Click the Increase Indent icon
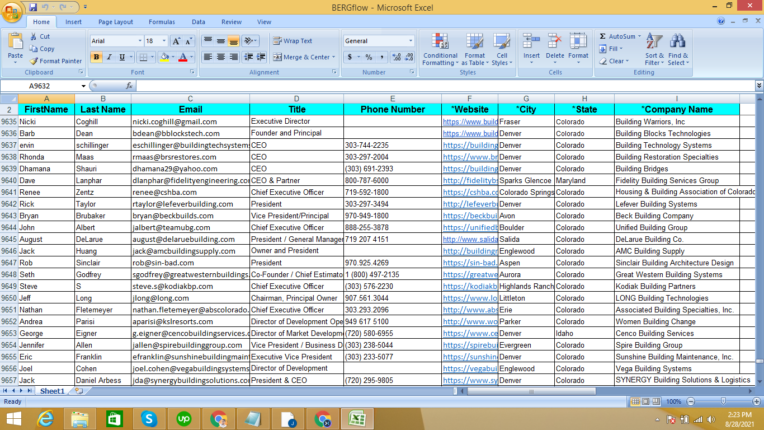This screenshot has height=430, width=764. tap(261, 57)
